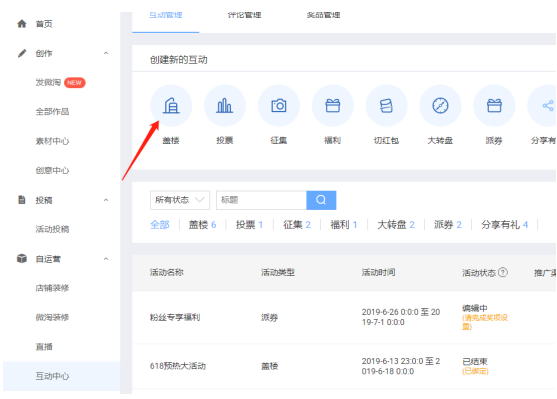Filter list by 投票 1

click(249, 225)
